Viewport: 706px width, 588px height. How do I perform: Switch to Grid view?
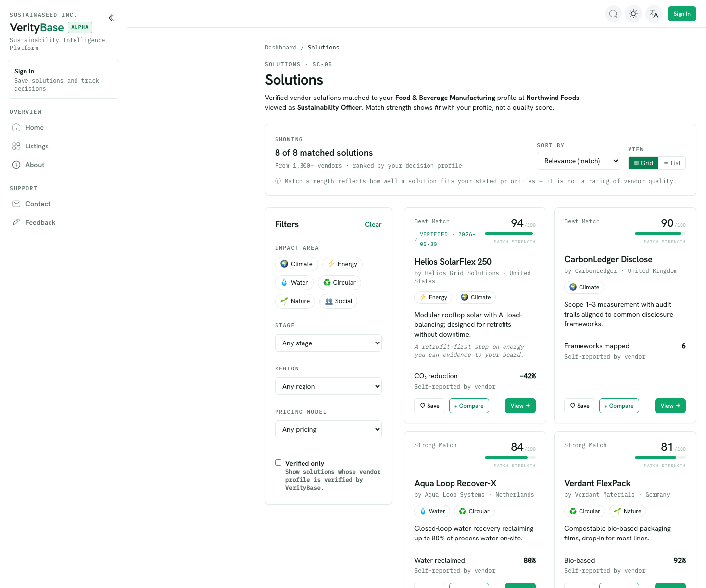click(643, 163)
